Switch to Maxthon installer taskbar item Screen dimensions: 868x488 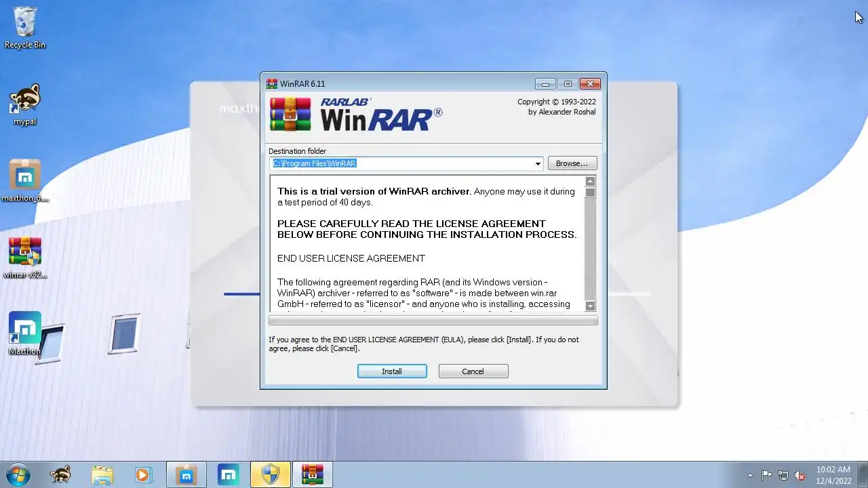[186, 474]
